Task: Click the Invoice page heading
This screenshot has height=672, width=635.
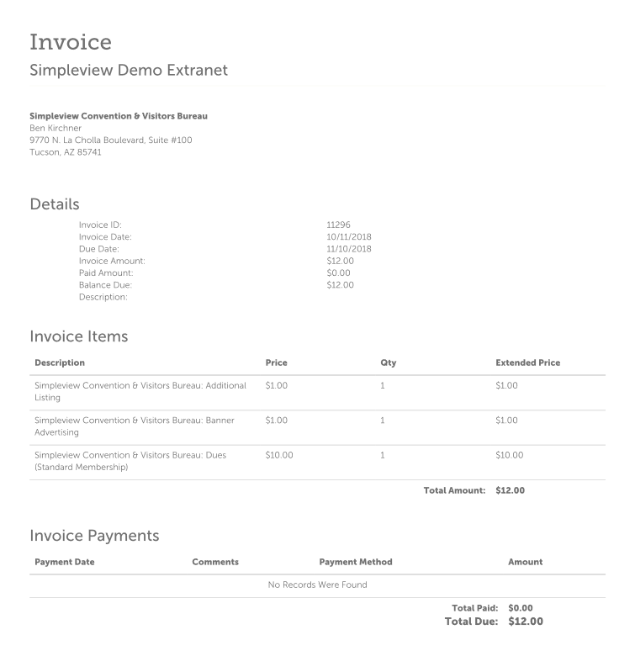Action: (71, 42)
